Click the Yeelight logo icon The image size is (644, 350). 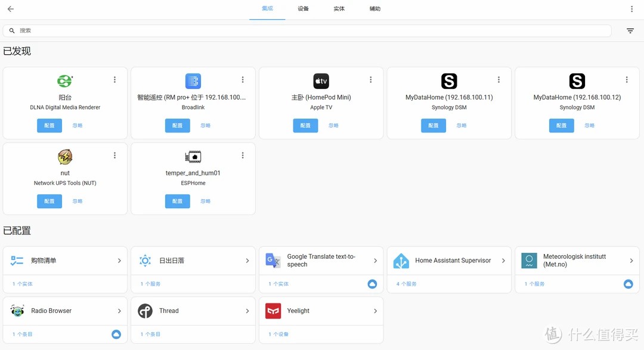273,311
